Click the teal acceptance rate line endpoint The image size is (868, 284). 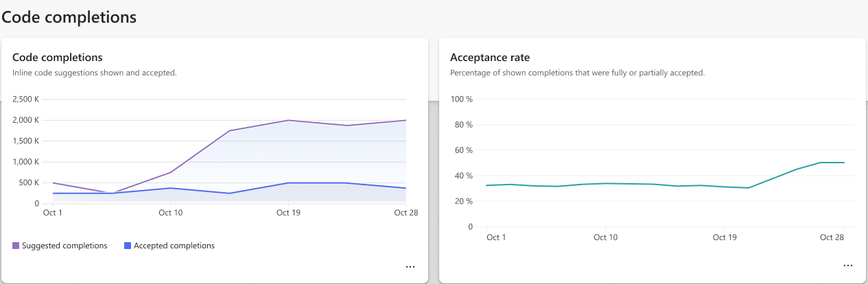click(844, 163)
